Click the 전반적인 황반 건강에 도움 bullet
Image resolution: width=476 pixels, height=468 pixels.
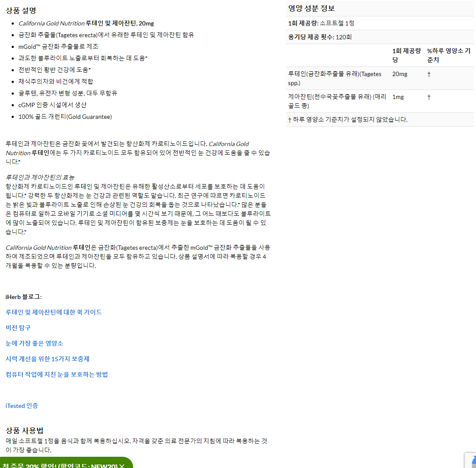(54, 70)
